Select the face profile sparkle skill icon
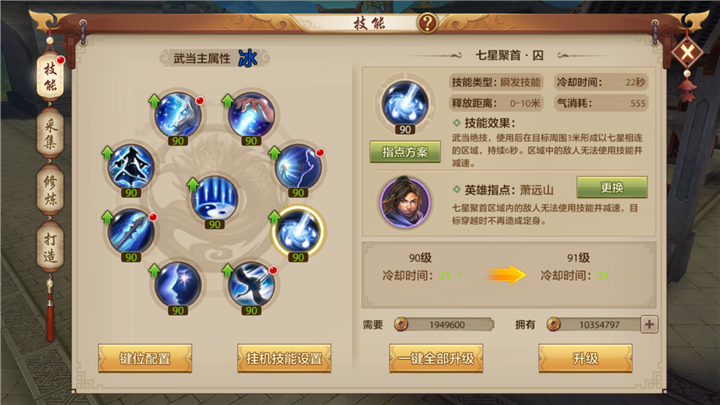Image resolution: width=720 pixels, height=405 pixels. 178,285
